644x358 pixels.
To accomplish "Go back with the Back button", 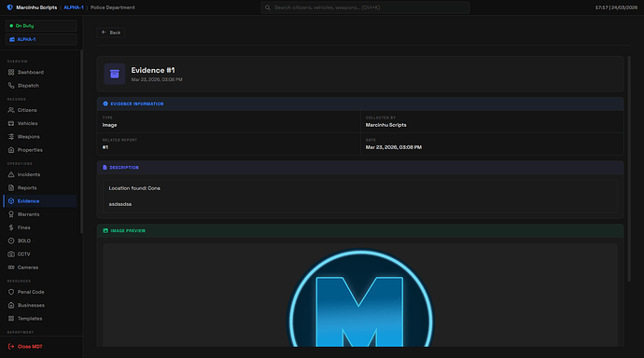I will pyautogui.click(x=111, y=33).
